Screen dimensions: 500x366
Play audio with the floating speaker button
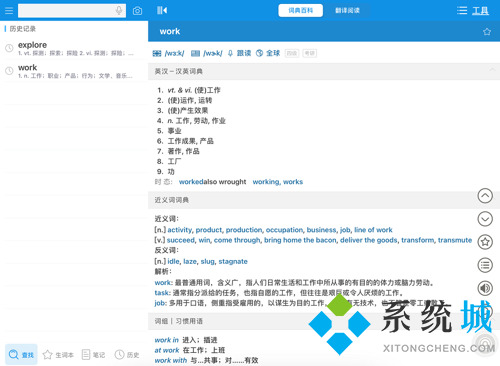485,288
